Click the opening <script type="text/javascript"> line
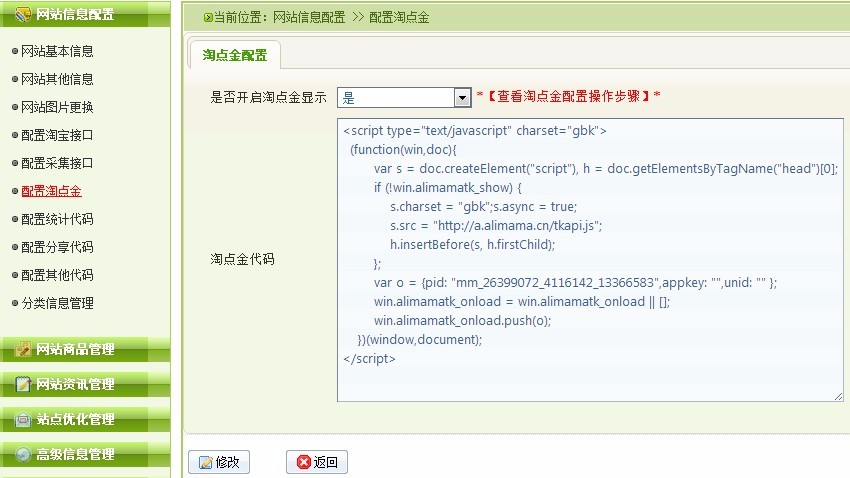Image resolution: width=850 pixels, height=478 pixels. (x=475, y=131)
